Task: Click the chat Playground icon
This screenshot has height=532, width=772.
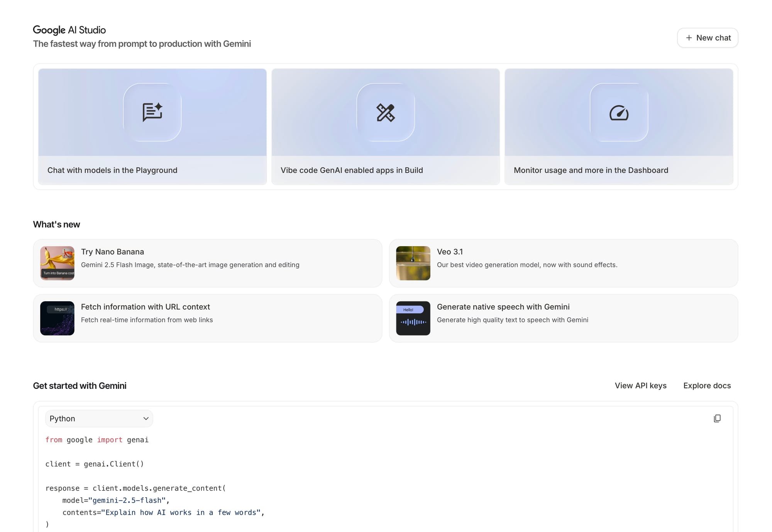Action: tap(152, 113)
